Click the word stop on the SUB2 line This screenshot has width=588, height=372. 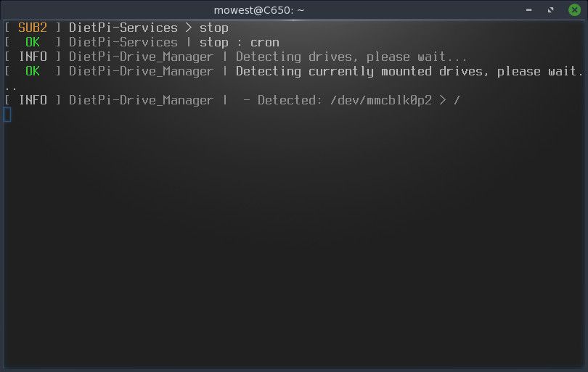213,28
